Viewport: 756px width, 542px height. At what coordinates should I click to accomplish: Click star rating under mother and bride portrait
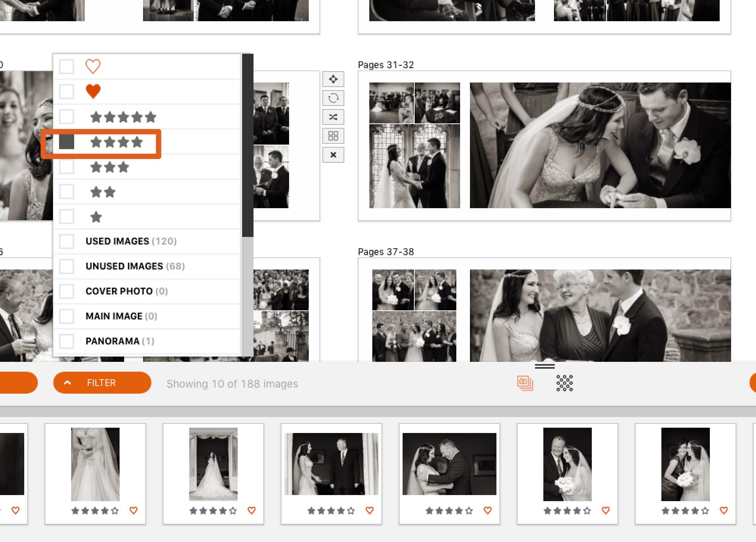(x=685, y=511)
